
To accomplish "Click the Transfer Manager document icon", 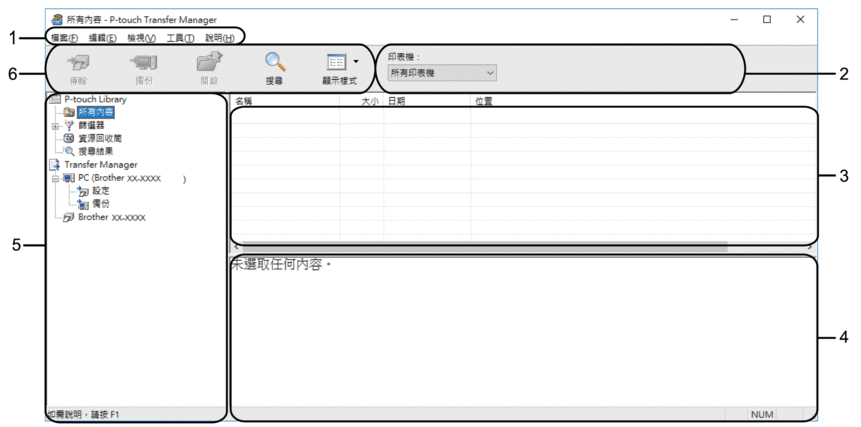I will [55, 165].
